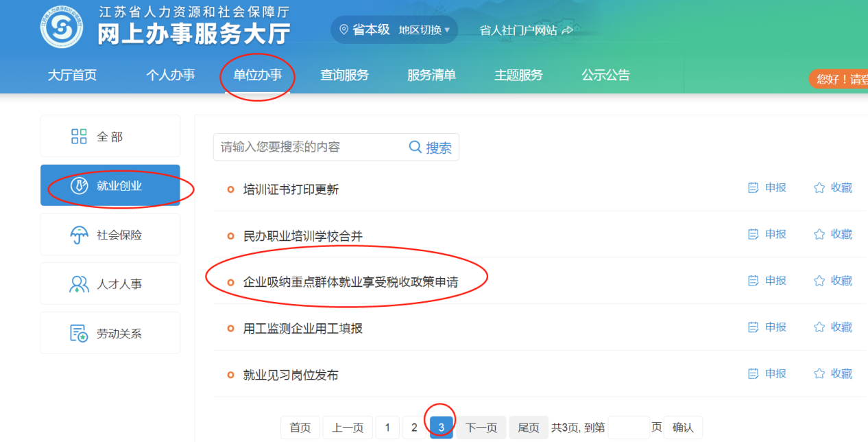Go to page 2 of results

click(414, 428)
